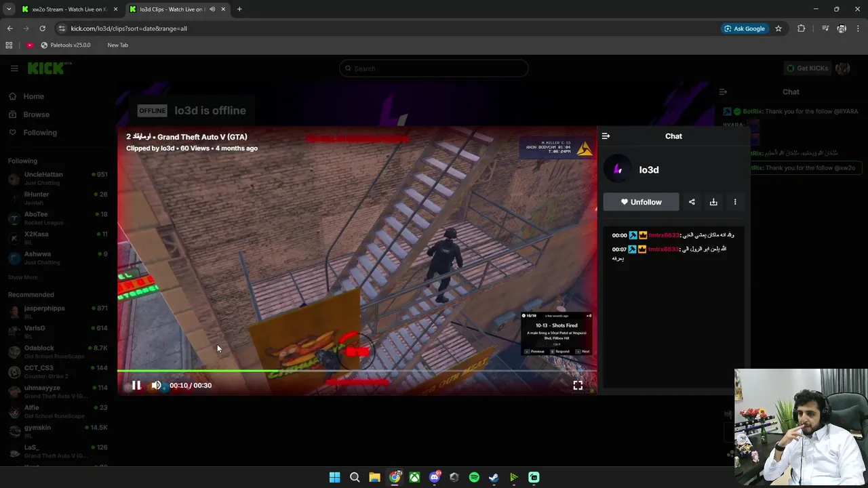Open Browse in the sidebar
This screenshot has height=488, width=868.
coord(36,115)
